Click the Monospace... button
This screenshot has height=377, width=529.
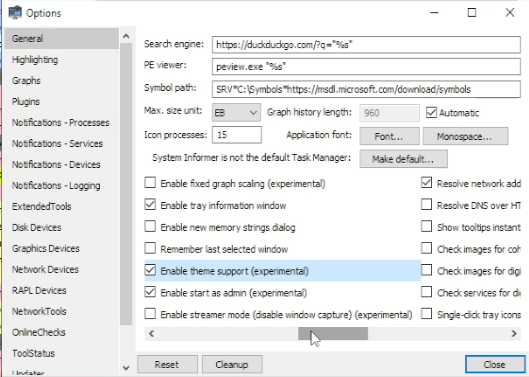(465, 136)
